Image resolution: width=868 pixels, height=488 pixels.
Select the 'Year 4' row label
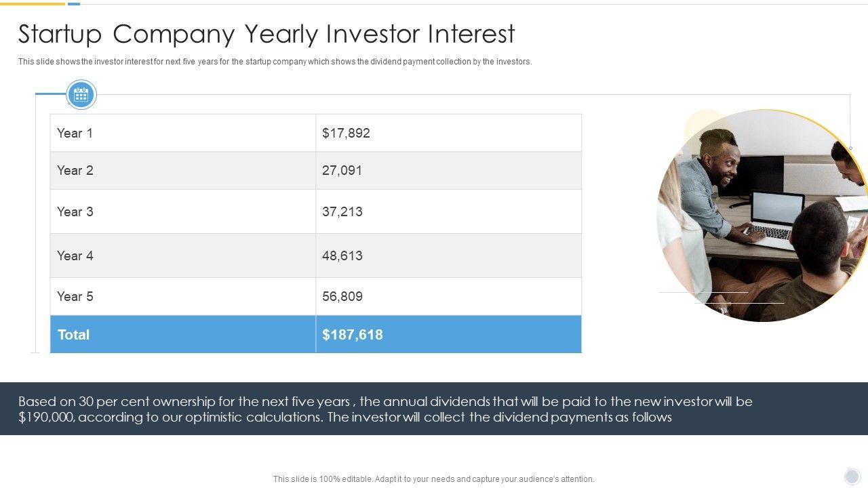coord(182,256)
